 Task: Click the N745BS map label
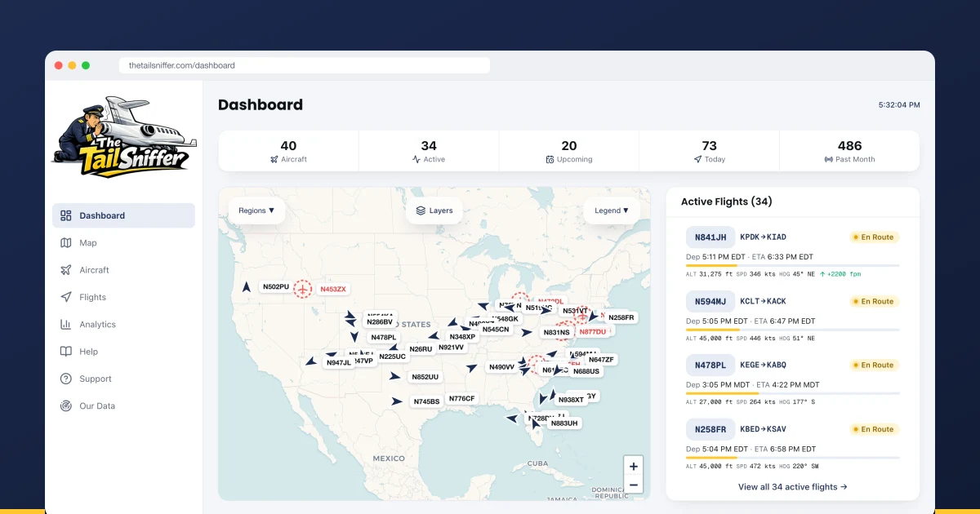coord(426,401)
